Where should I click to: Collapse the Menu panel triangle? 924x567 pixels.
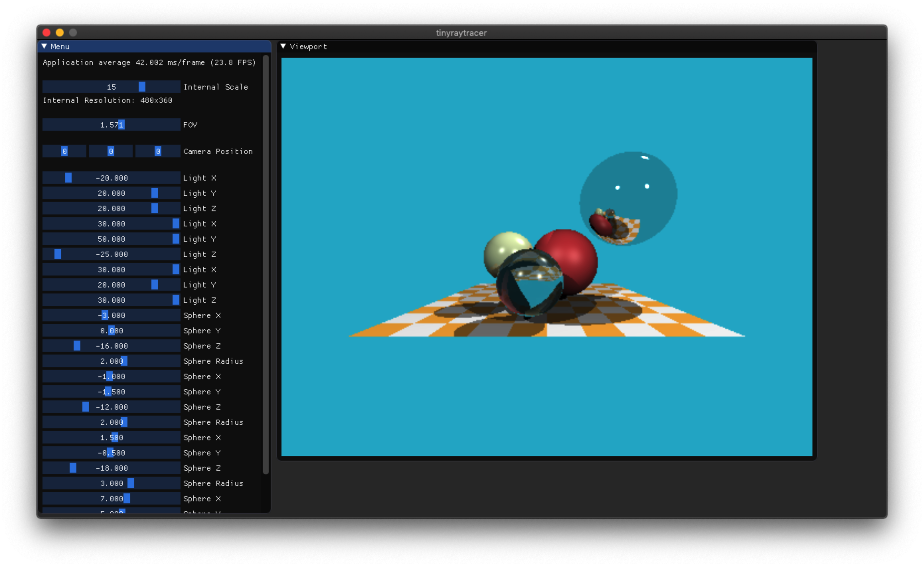pos(44,46)
